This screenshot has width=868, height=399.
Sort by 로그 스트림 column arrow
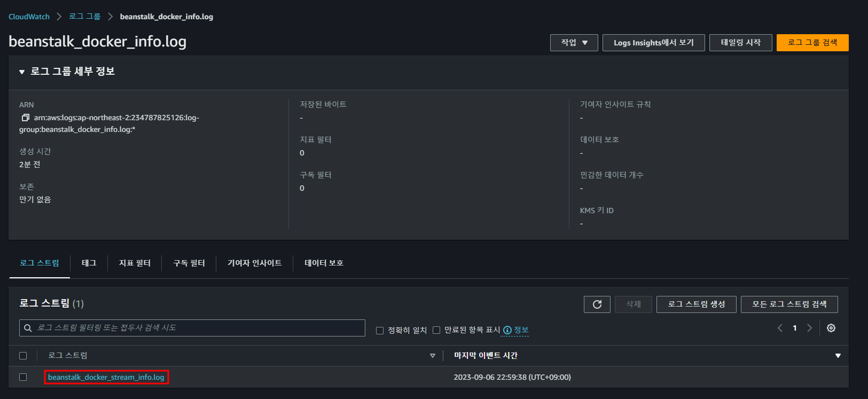433,356
